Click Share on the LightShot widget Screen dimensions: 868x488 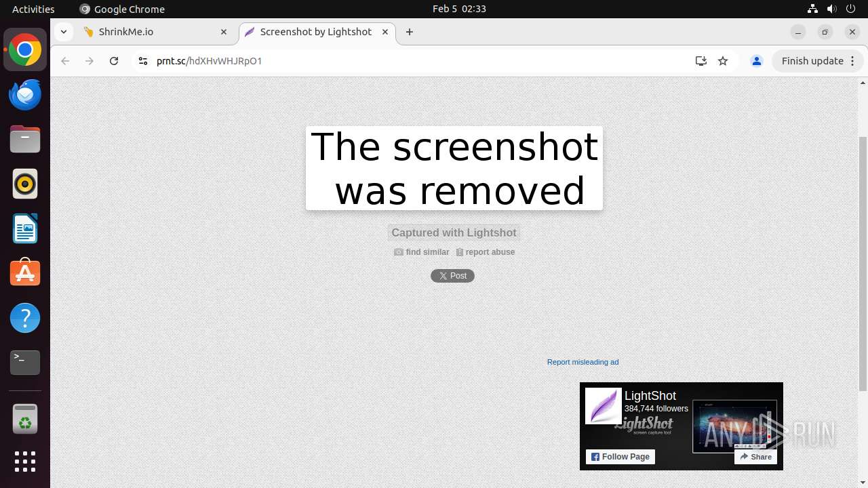755,457
